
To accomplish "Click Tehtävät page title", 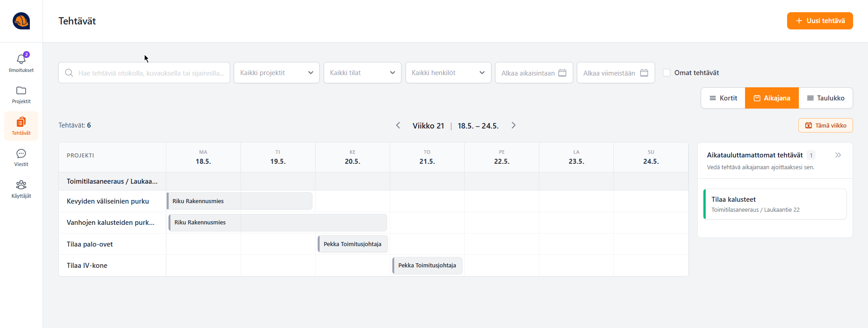I will [77, 21].
